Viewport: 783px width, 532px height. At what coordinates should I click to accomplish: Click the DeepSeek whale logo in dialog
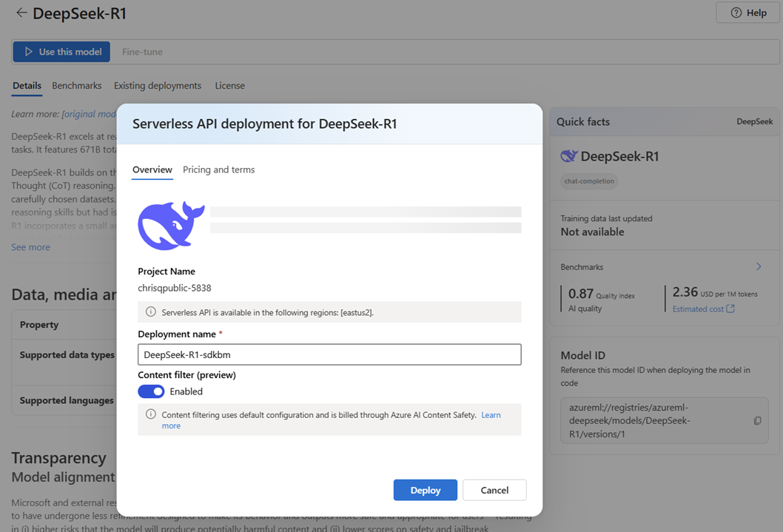coord(171,226)
